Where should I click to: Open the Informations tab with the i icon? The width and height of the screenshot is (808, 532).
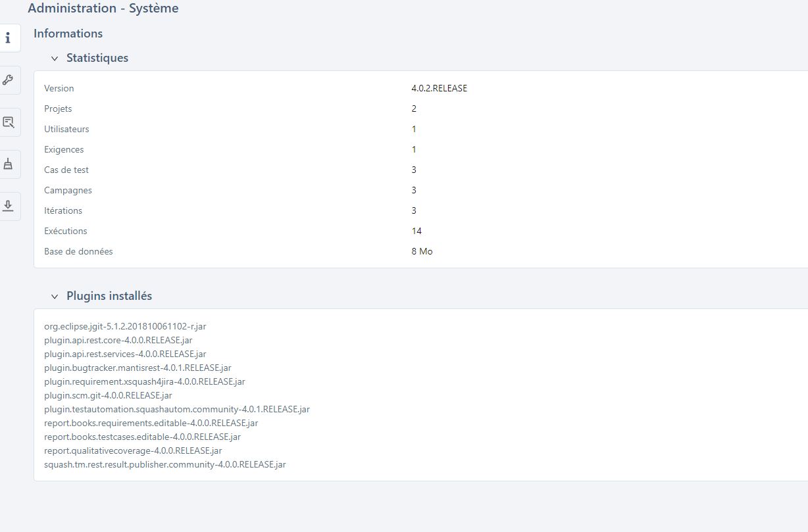pos(8,38)
